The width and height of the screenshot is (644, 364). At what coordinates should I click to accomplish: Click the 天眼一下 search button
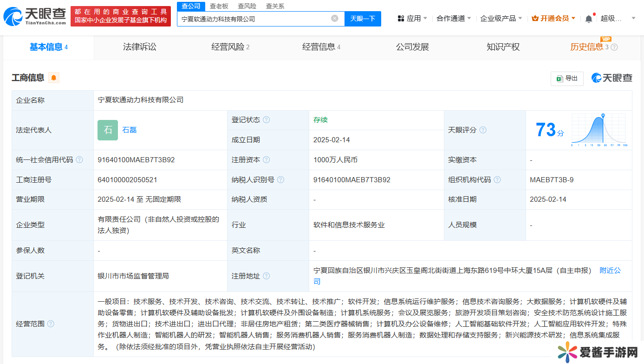point(363,19)
